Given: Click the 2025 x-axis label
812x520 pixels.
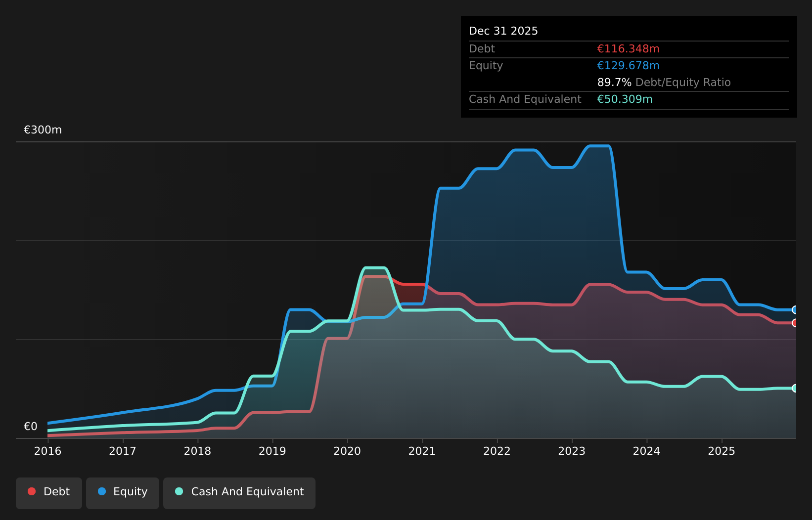Looking at the screenshot, I should [722, 451].
